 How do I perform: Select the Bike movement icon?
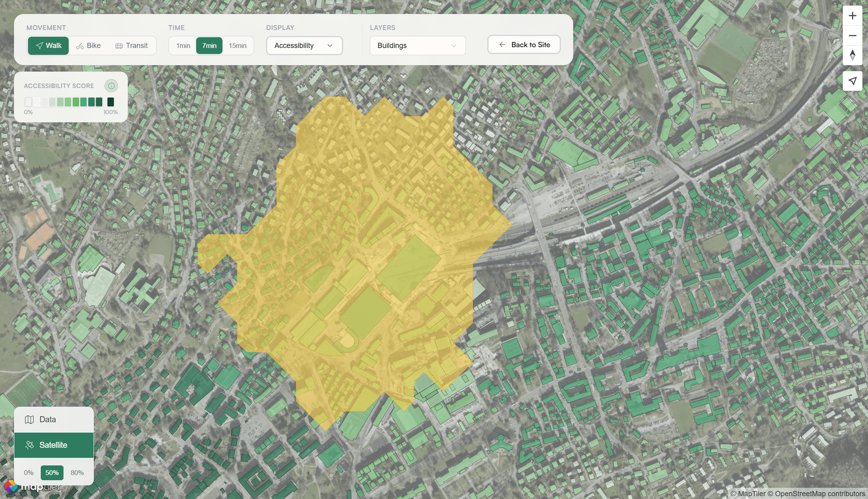point(80,45)
